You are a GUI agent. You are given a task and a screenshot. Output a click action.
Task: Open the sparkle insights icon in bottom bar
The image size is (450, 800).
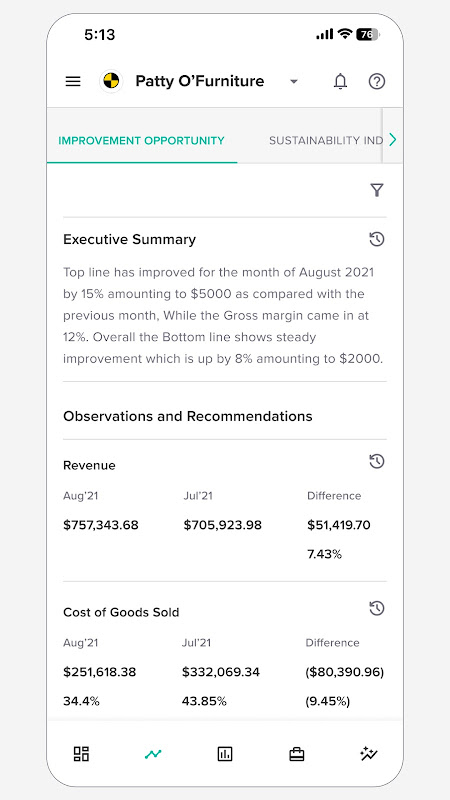[x=368, y=754]
